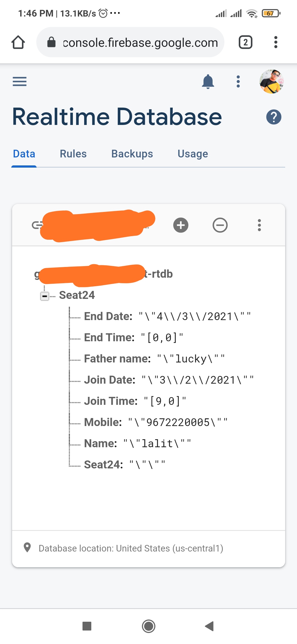The width and height of the screenshot is (297, 644).
Task: Collapse all nodes with the minus circle icon
Action: 220,225
